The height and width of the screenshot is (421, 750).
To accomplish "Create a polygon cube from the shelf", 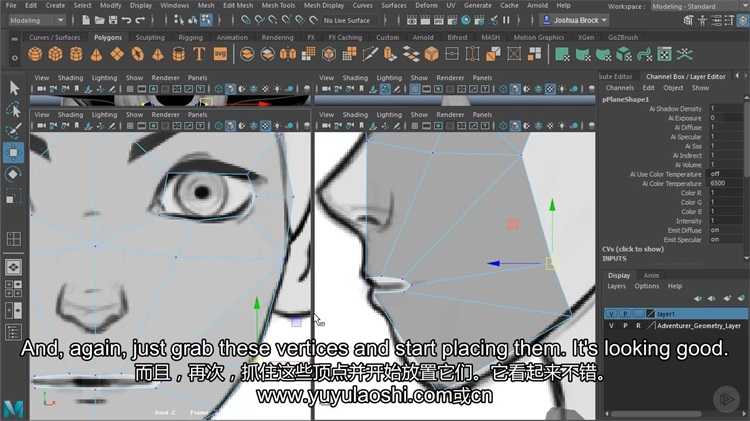I will click(x=55, y=55).
